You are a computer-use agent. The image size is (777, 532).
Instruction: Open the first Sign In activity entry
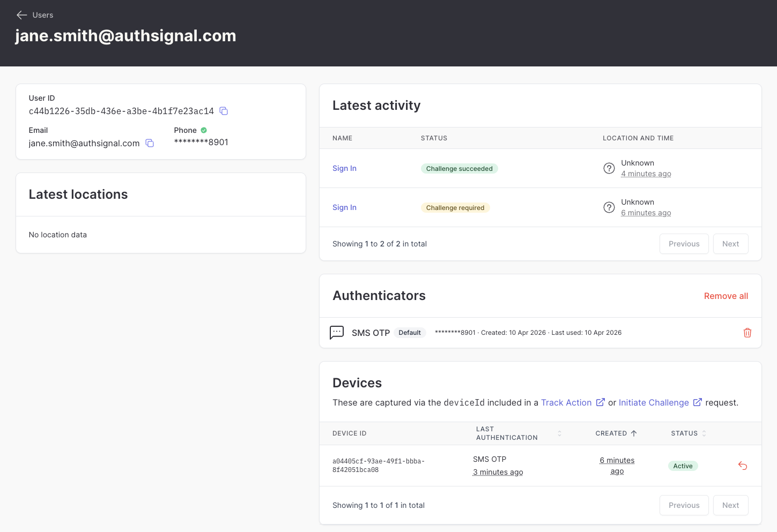[344, 168]
